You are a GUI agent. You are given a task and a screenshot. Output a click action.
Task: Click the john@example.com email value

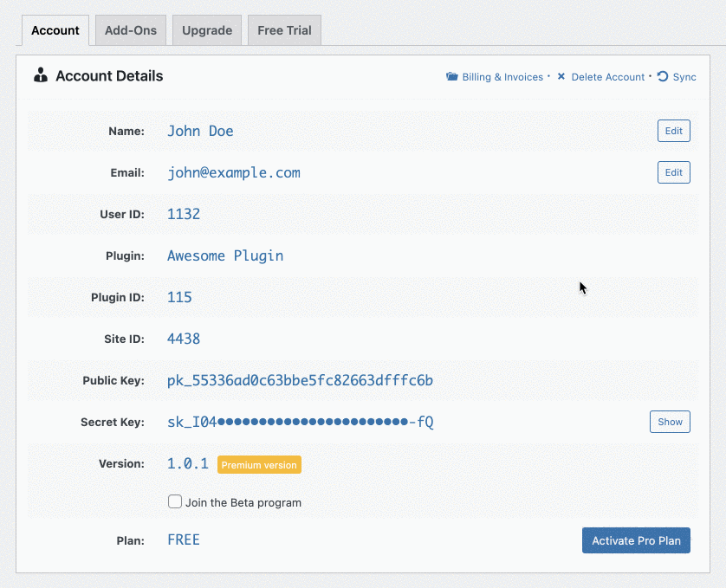click(x=234, y=172)
